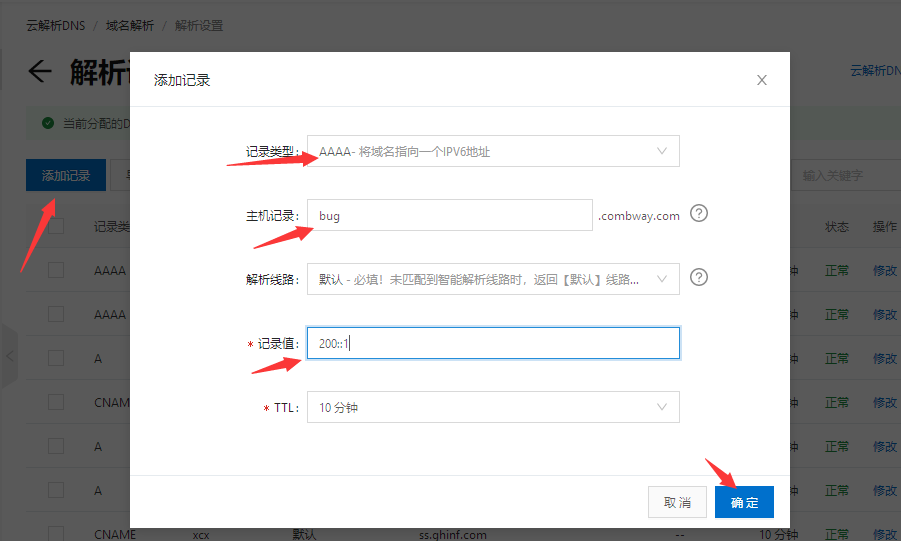Click the green success check icon
The image size is (901, 541).
47,123
